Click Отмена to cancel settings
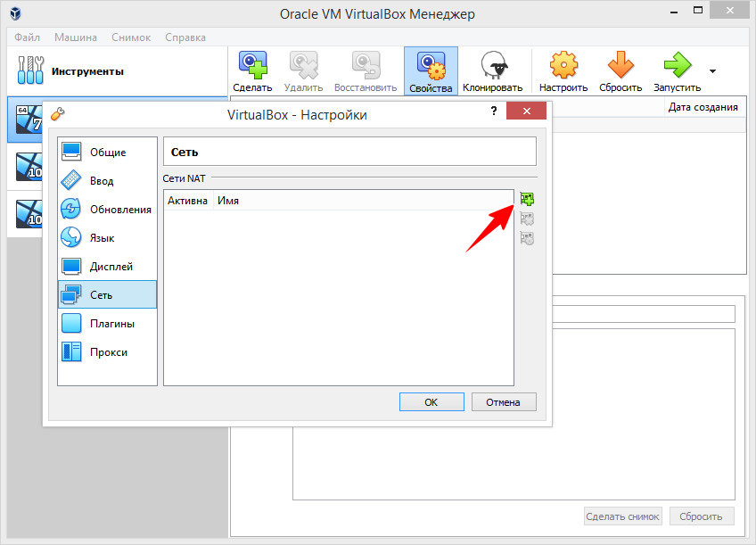 tap(504, 401)
